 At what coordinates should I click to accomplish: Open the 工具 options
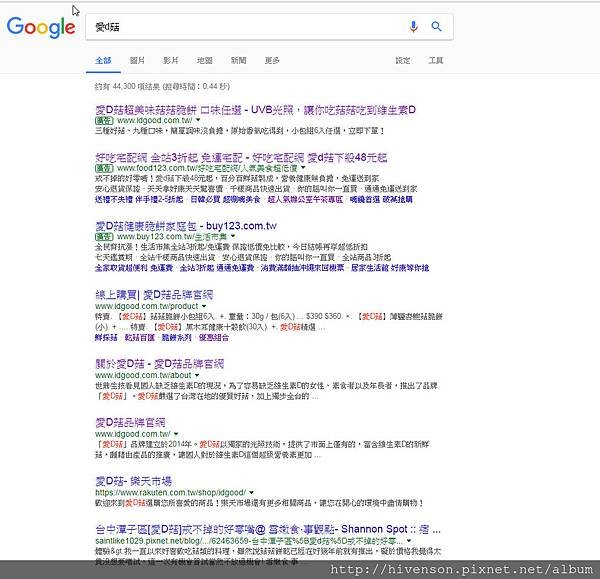436,60
